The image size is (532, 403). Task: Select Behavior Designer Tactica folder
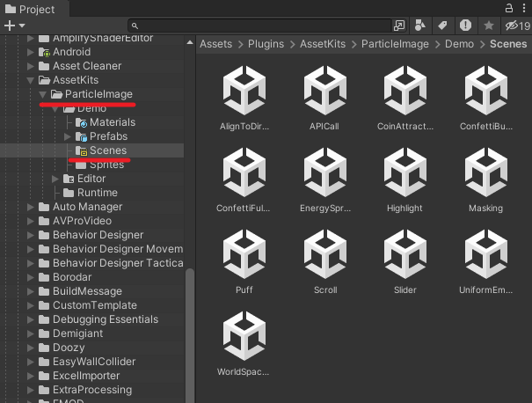pyautogui.click(x=111, y=263)
